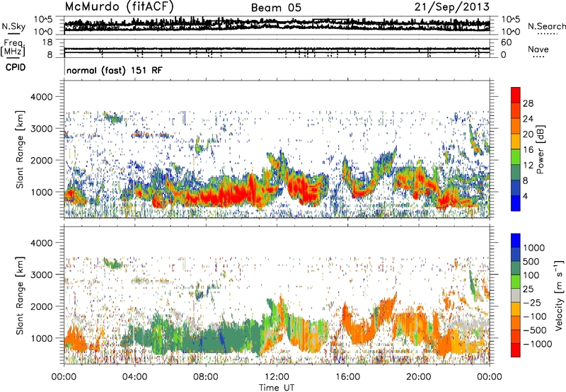The image size is (566, 392).
Task: Click the 'McMurdo (fitACF)' title text
Action: [119, 7]
